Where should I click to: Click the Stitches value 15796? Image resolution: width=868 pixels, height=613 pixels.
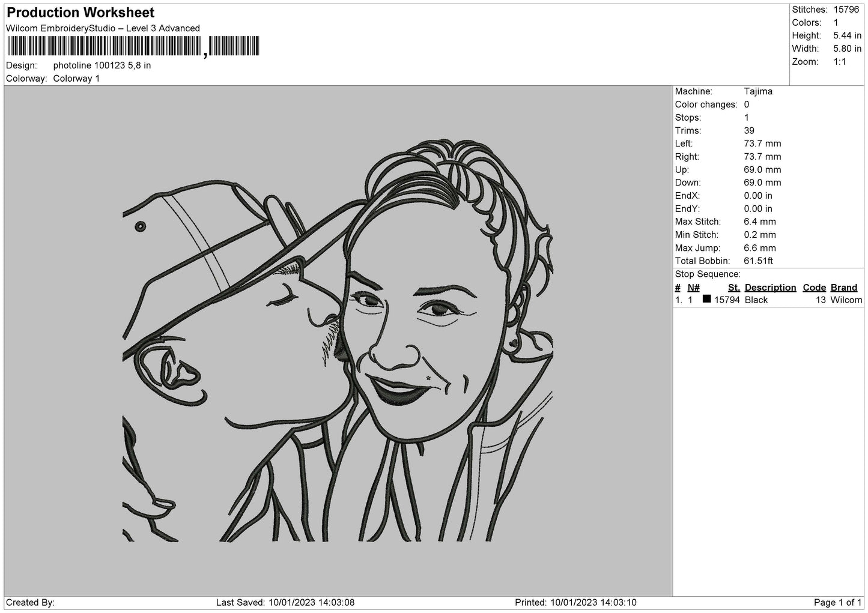click(846, 10)
